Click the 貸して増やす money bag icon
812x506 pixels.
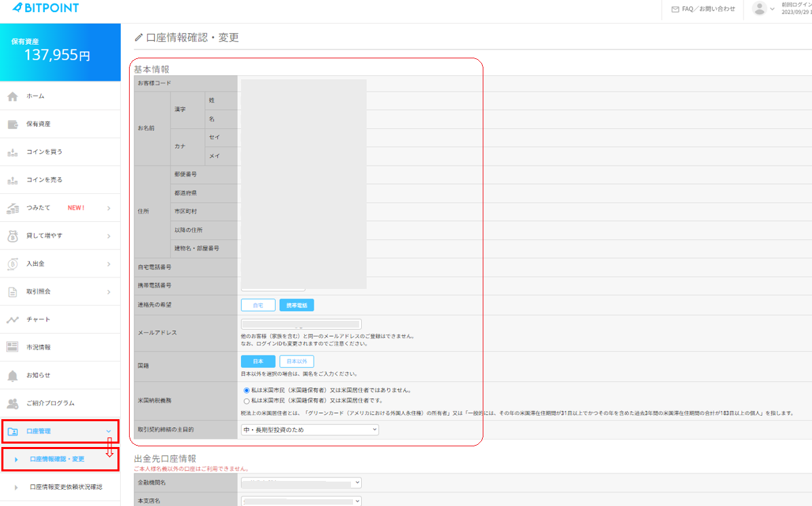tap(12, 236)
